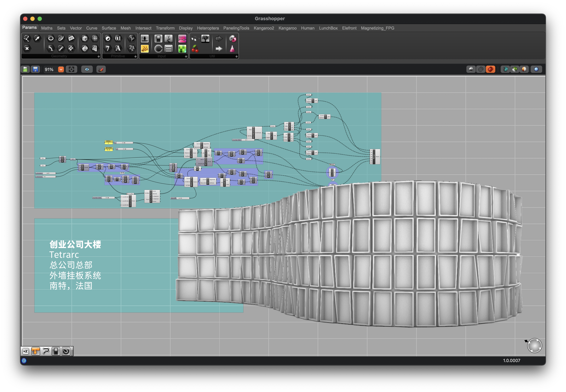Screen dimensions: 566x392
Task: Click the Boolean Toggle button in the Input group
Action: 158,38
